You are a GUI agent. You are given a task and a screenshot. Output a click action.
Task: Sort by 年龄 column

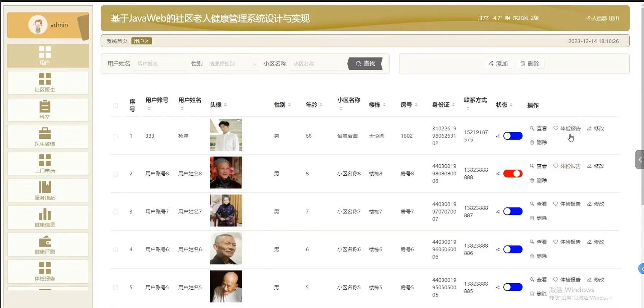[x=321, y=105]
